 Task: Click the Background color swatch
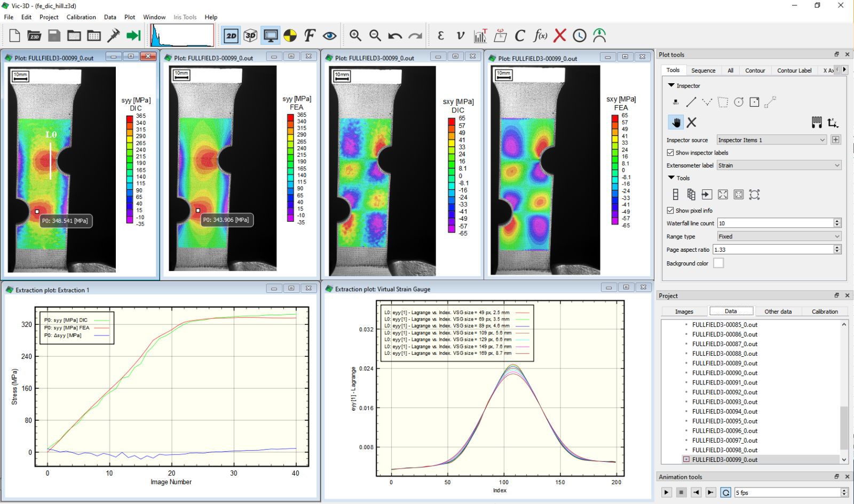718,263
